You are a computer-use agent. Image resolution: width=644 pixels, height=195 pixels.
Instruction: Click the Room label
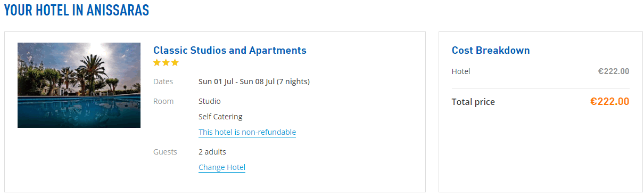tap(163, 101)
